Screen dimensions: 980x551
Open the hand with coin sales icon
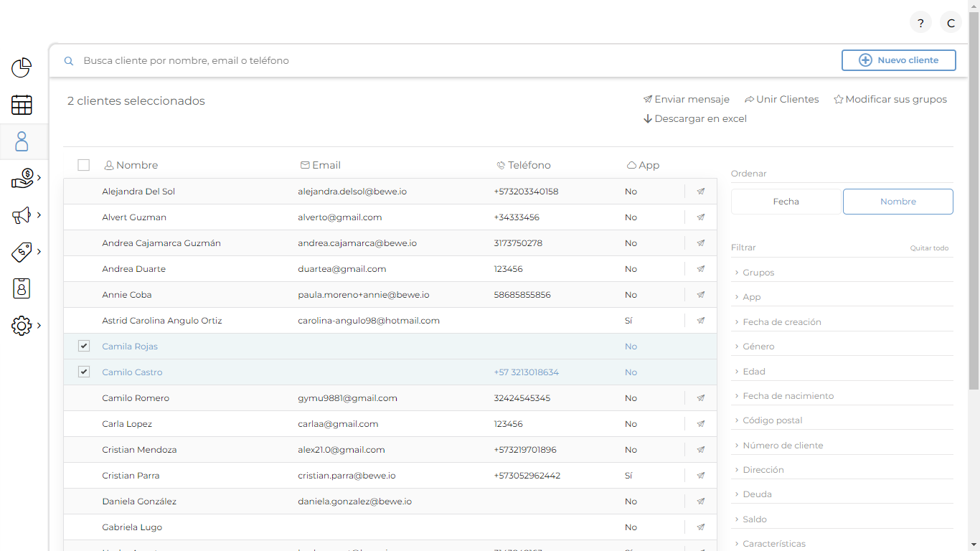[x=23, y=178]
